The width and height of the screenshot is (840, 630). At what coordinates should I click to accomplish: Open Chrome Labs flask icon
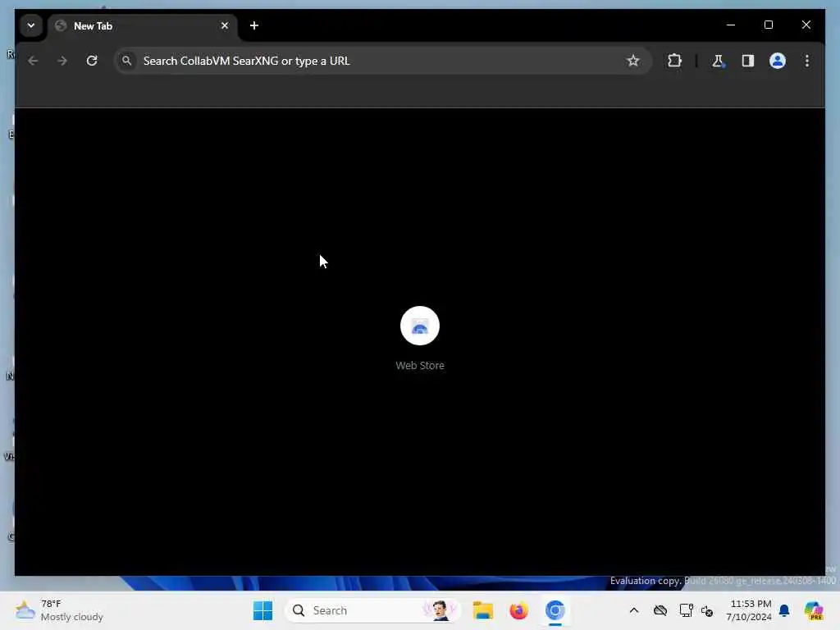pyautogui.click(x=718, y=61)
